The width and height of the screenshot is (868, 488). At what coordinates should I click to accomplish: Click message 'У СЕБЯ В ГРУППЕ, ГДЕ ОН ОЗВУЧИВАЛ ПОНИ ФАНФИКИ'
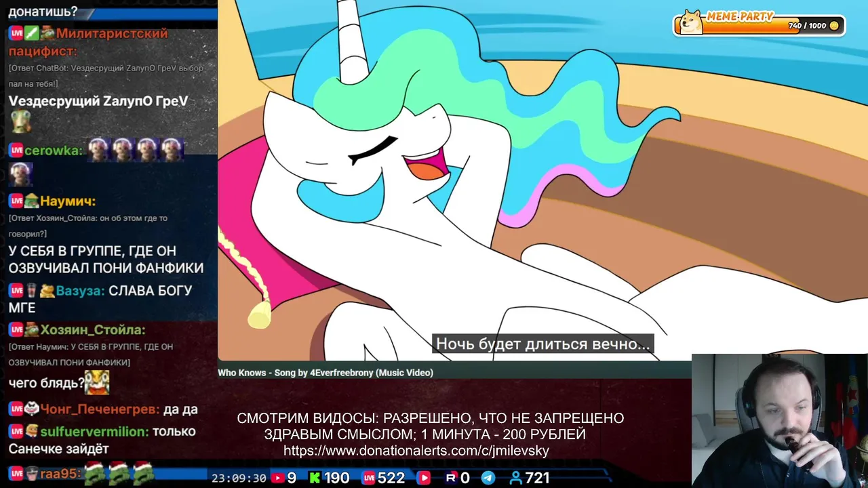(x=106, y=259)
